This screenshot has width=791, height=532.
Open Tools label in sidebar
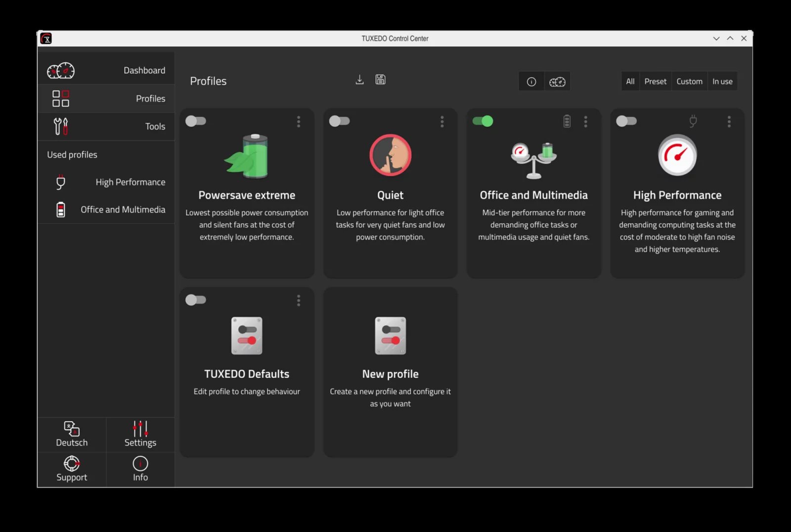155,127
